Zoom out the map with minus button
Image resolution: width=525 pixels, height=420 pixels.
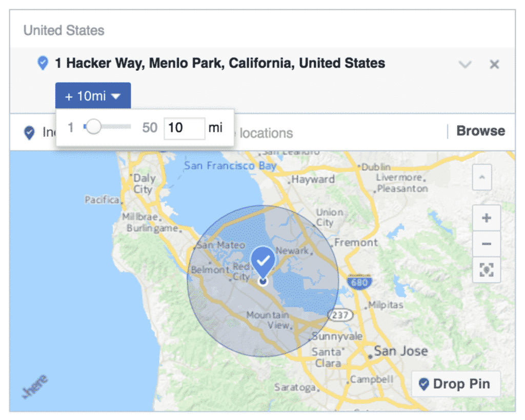click(486, 244)
